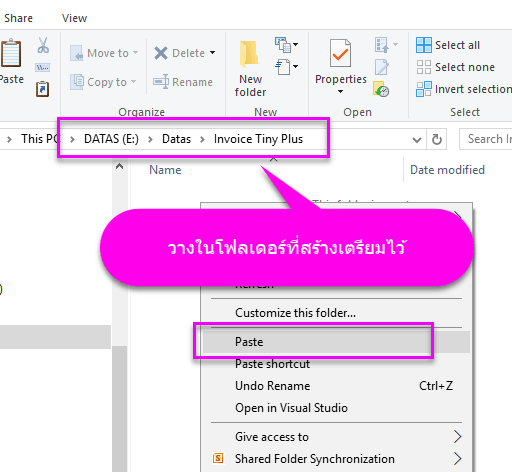
Task: Click the Paste shortcut ribbon icon
Action: point(43,89)
